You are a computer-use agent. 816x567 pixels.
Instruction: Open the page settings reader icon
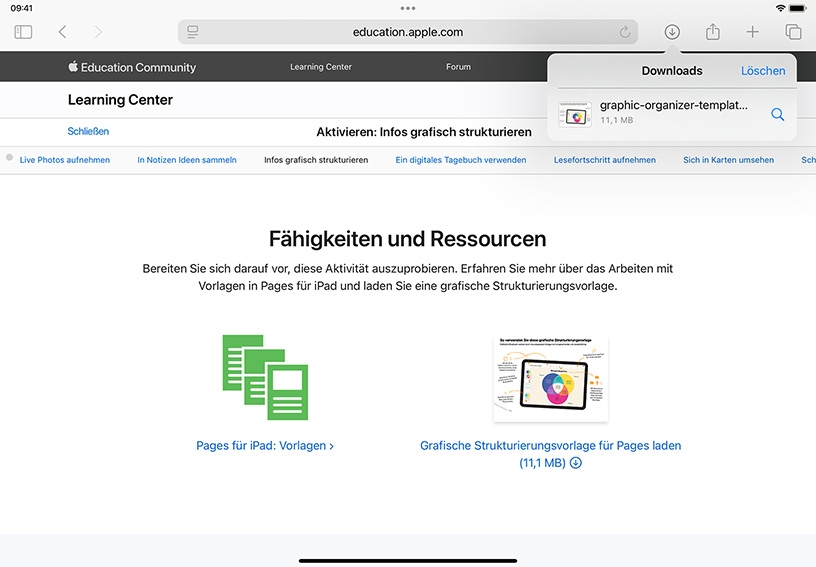coord(193,32)
